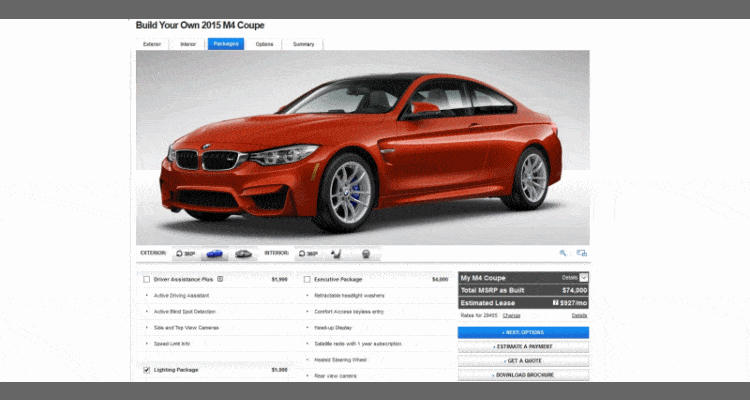Click the Estimate a Payment button
This screenshot has width=750, height=400.
(523, 346)
